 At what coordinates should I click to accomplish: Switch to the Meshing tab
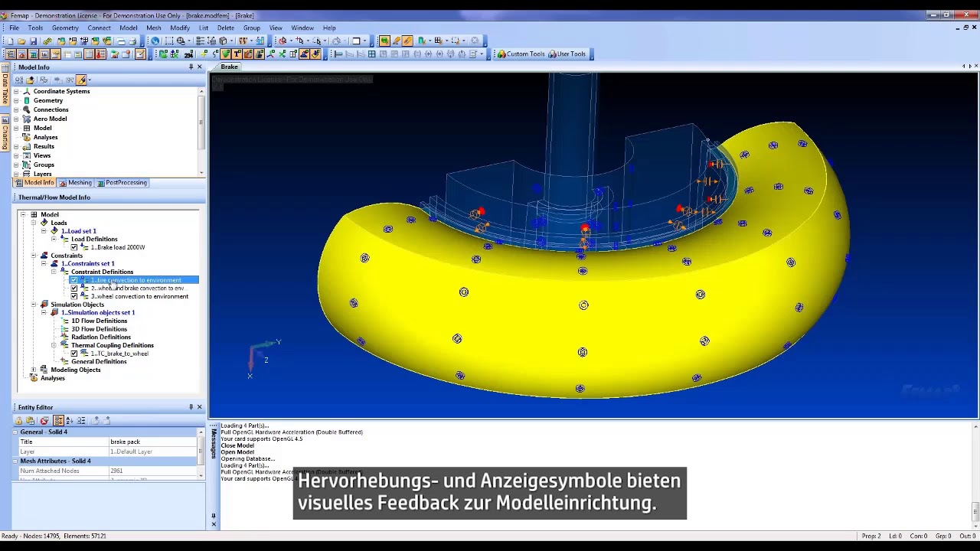coord(76,183)
